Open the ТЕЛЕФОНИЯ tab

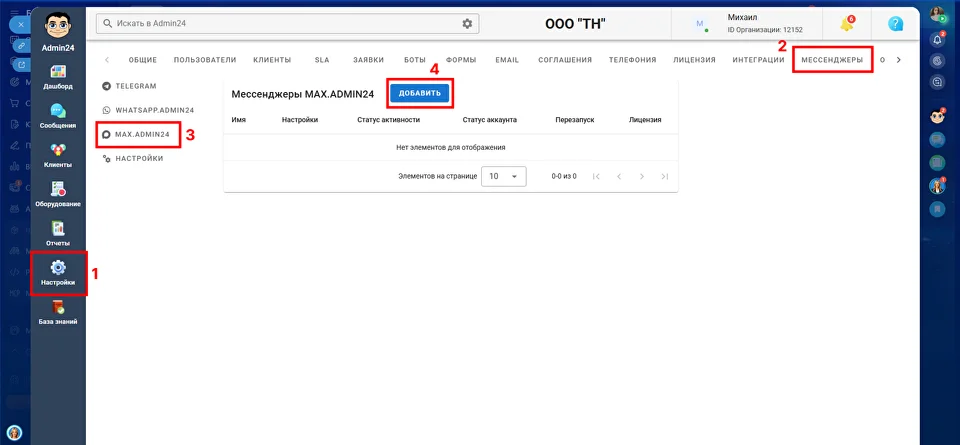(632, 60)
